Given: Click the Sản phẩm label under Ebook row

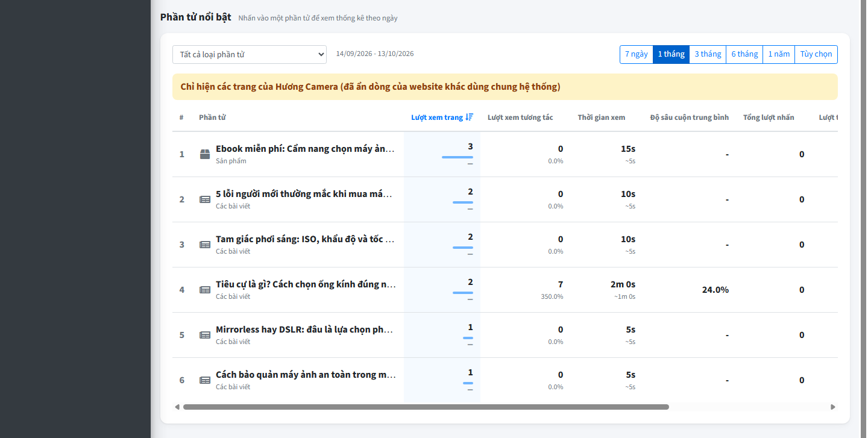Looking at the screenshot, I should click(231, 161).
